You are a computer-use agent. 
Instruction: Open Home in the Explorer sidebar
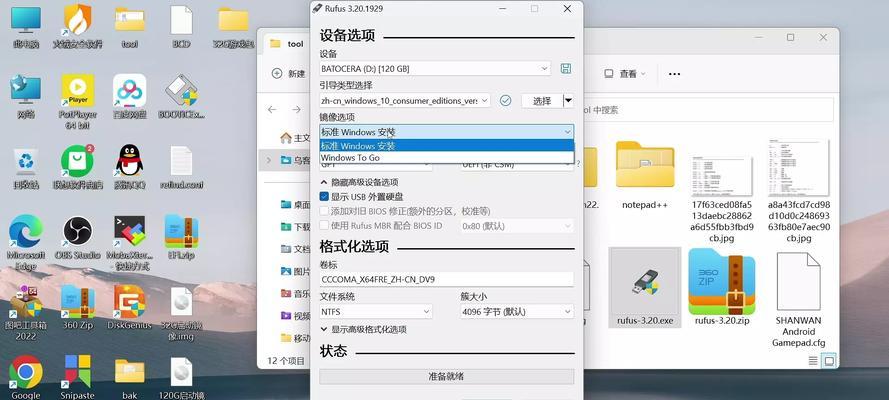295,138
